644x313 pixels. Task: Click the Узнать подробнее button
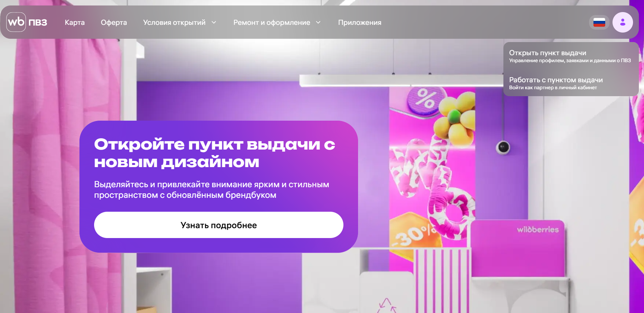(x=219, y=225)
